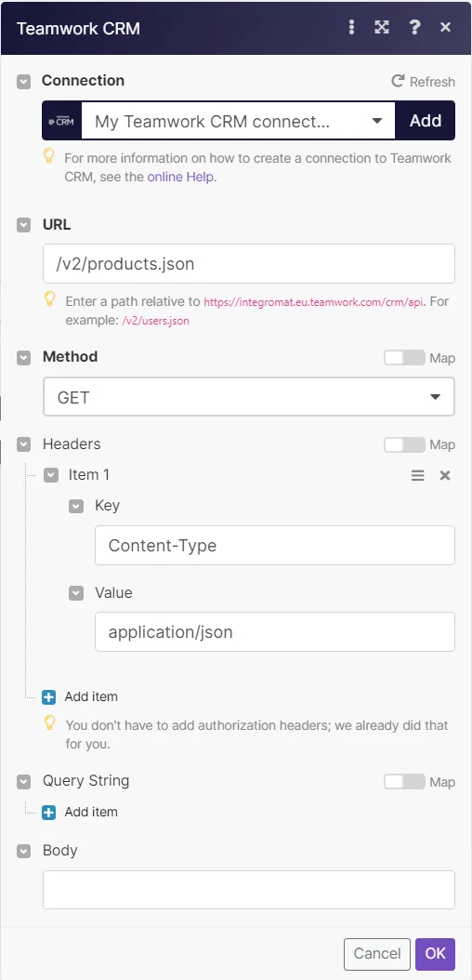Click the OK button
472x980 pixels.
(x=435, y=953)
